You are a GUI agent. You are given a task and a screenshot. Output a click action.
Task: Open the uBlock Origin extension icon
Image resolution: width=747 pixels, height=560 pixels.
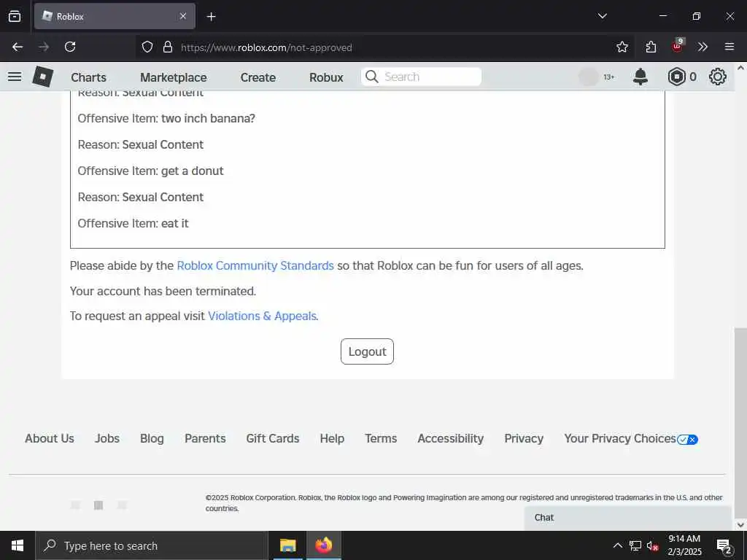coord(678,46)
